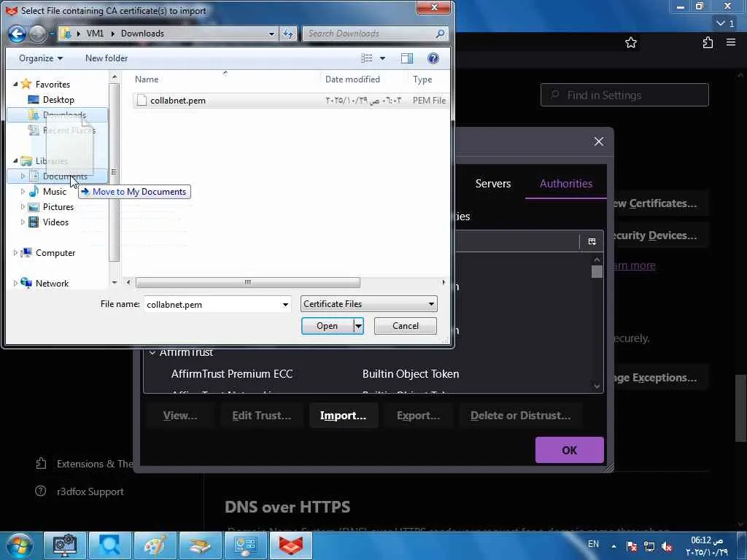
Task: Select AffirmTrust Premium ECC certificate row
Action: tap(367, 374)
